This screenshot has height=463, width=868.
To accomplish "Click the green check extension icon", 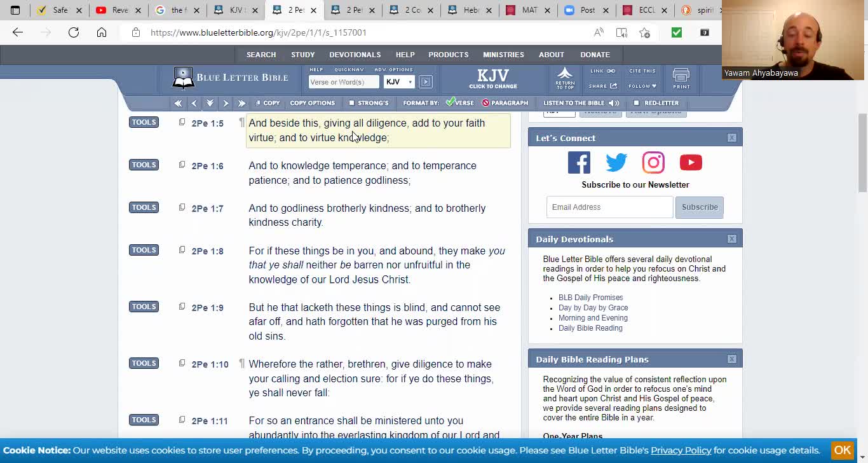I will click(677, 32).
